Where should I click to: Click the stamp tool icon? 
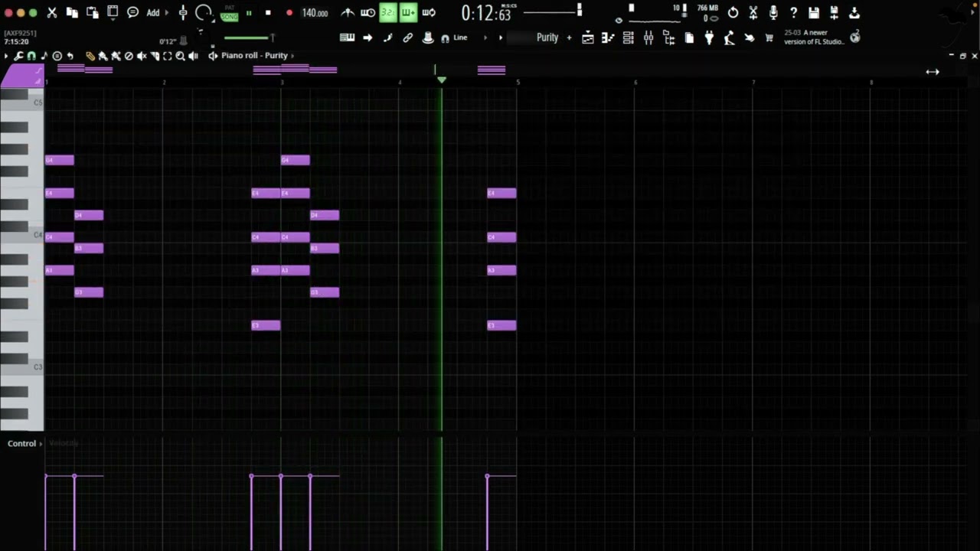point(428,37)
